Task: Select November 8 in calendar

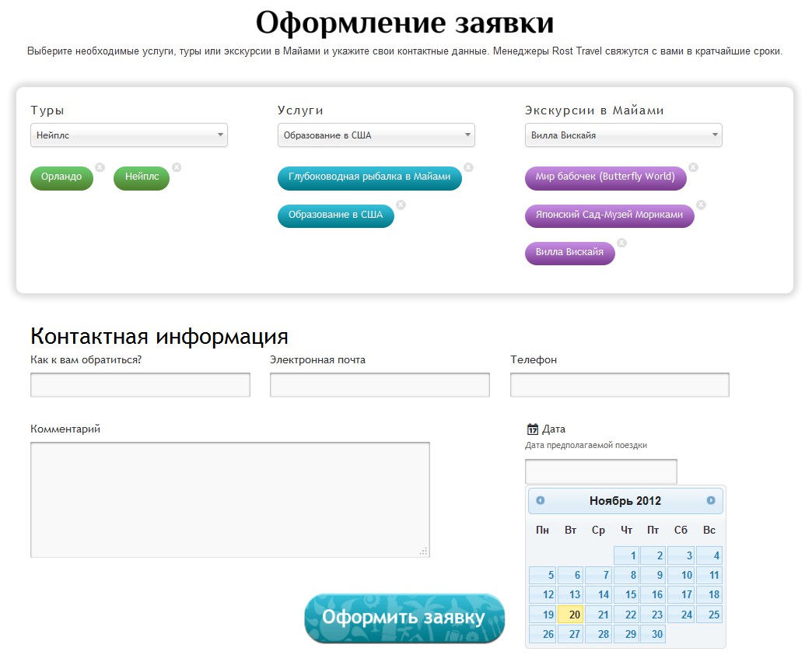Action: pos(627,576)
